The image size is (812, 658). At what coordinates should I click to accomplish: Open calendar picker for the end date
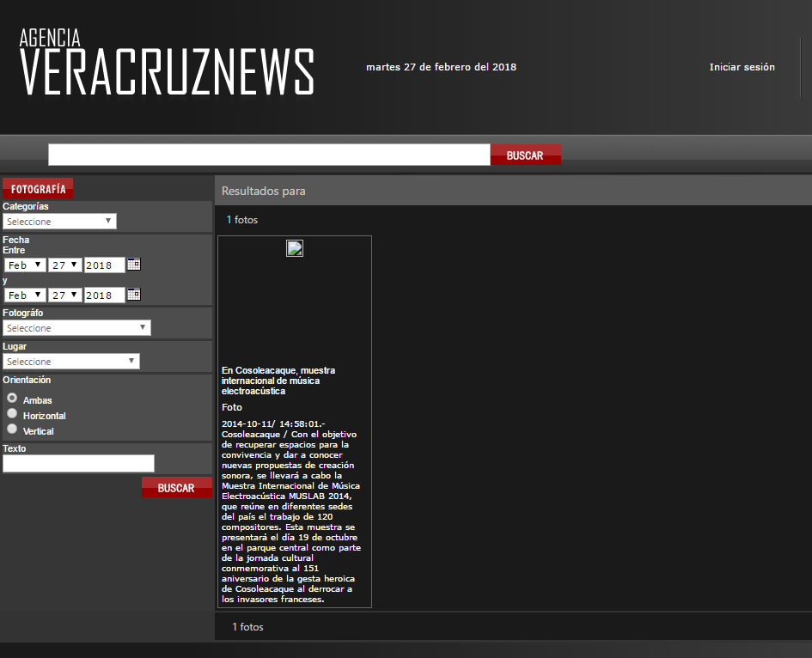pyautogui.click(x=133, y=295)
